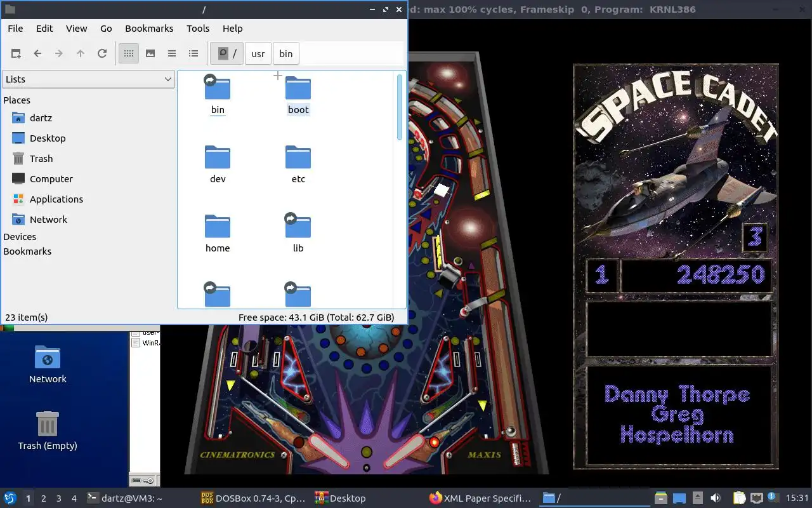Activate the '/' file manager taskbar item
Image resolution: width=812 pixels, height=508 pixels.
point(596,498)
